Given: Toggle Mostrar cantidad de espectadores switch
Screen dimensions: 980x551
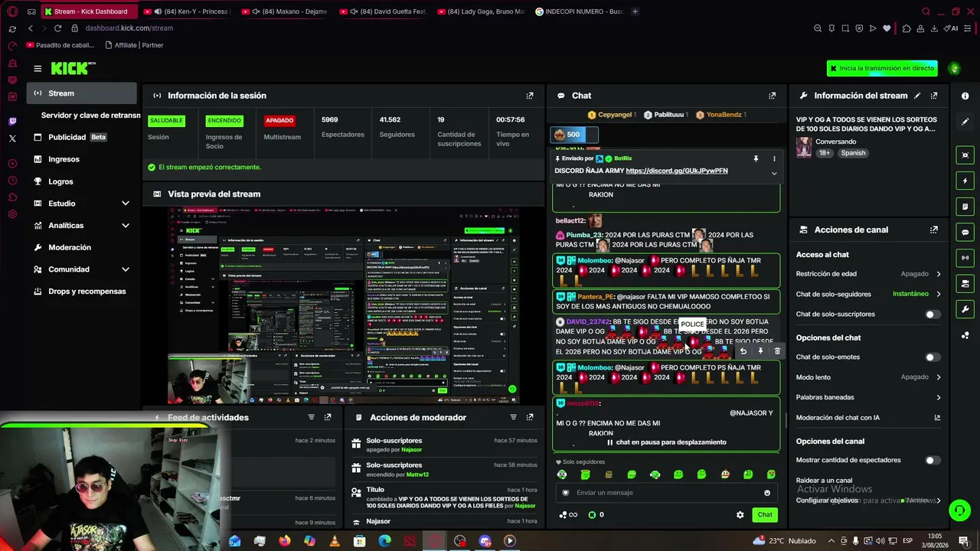Looking at the screenshot, I should pos(933,461).
